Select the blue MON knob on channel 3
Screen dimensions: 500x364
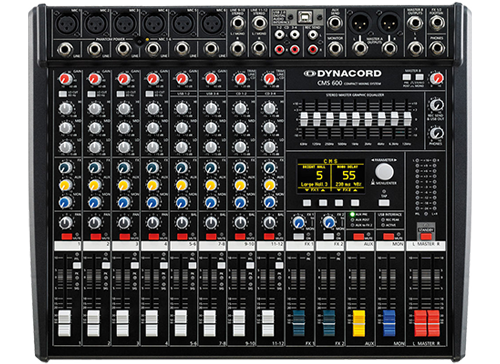[x=124, y=202]
